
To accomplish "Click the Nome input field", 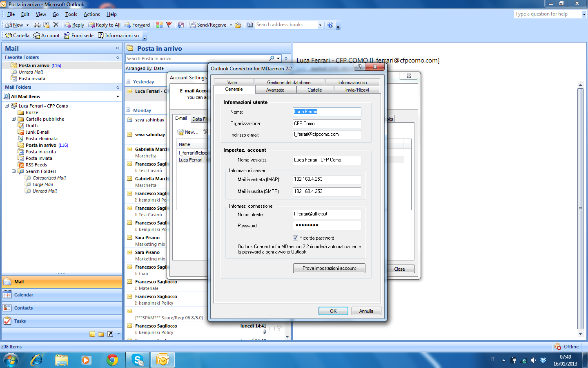I will (327, 112).
